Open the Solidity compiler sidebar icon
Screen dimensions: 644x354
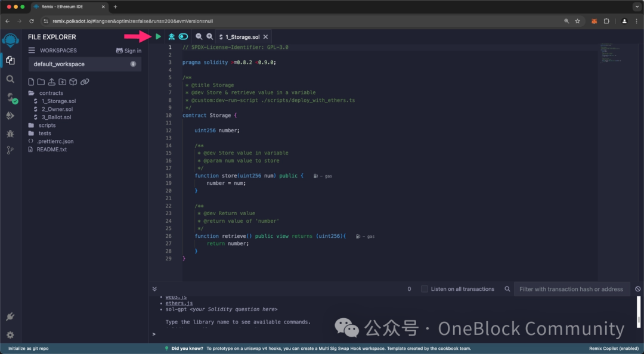pyautogui.click(x=11, y=98)
